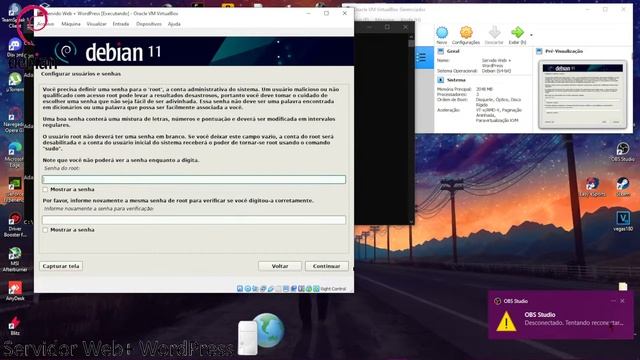Click the Voltar button

(280, 266)
